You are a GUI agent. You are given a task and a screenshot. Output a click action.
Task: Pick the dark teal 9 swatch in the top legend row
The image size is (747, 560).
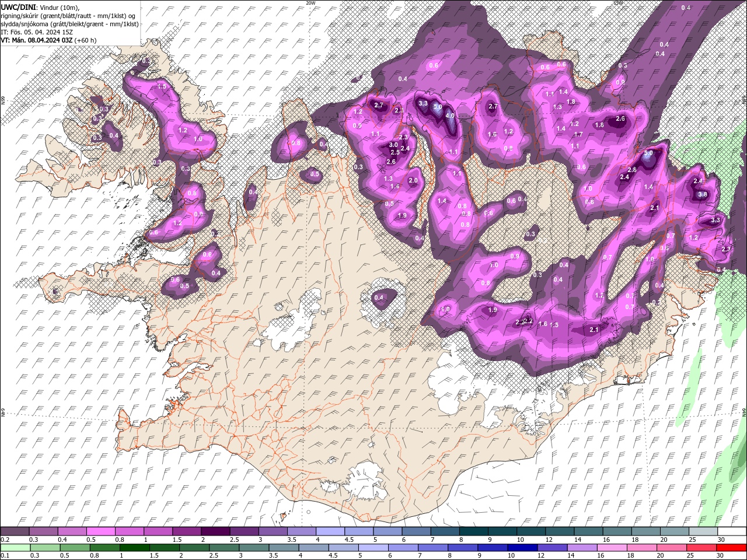502,531
